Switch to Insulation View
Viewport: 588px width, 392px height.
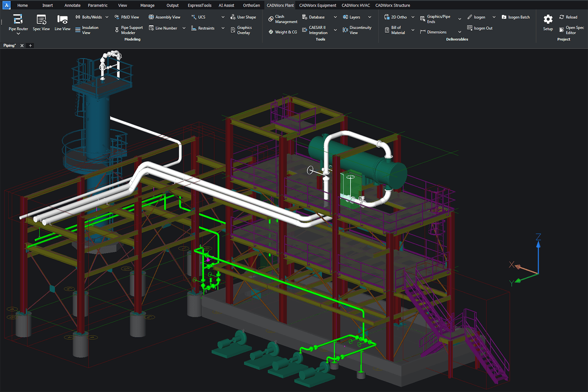tap(87, 30)
